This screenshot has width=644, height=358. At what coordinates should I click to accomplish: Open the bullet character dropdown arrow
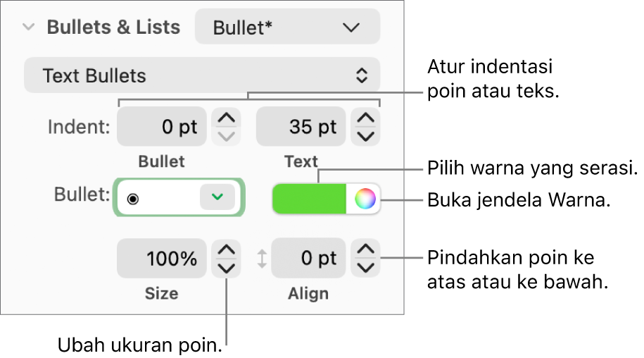point(216,198)
